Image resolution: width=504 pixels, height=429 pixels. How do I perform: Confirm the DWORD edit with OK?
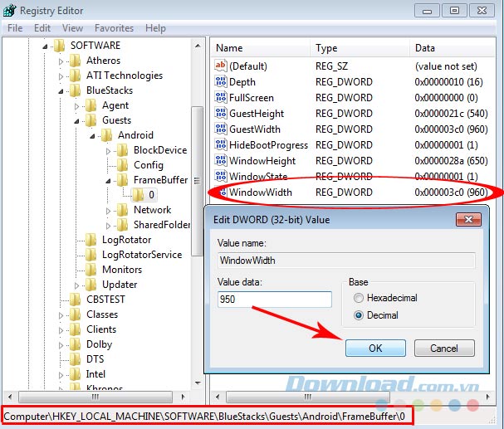coord(375,348)
